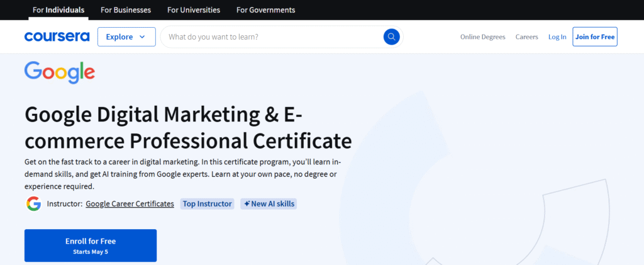This screenshot has height=265, width=644.
Task: Click the certificate title heading
Action: coord(188,127)
